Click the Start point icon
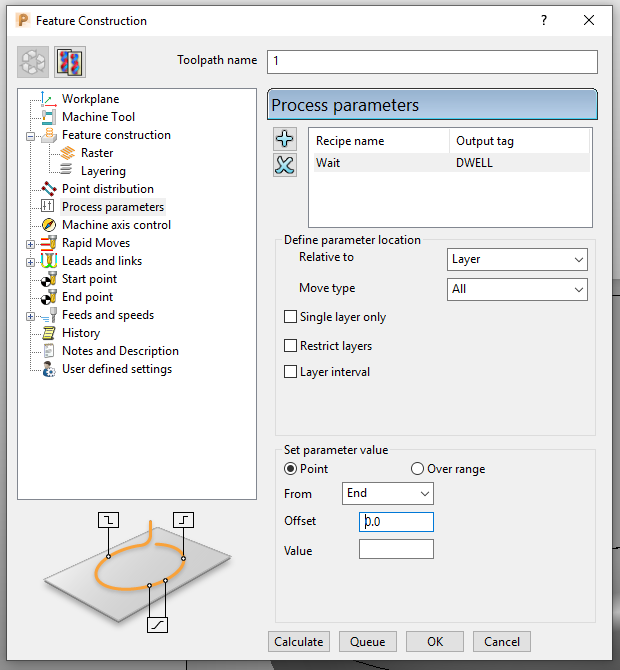The width and height of the screenshot is (620, 670). 49,279
